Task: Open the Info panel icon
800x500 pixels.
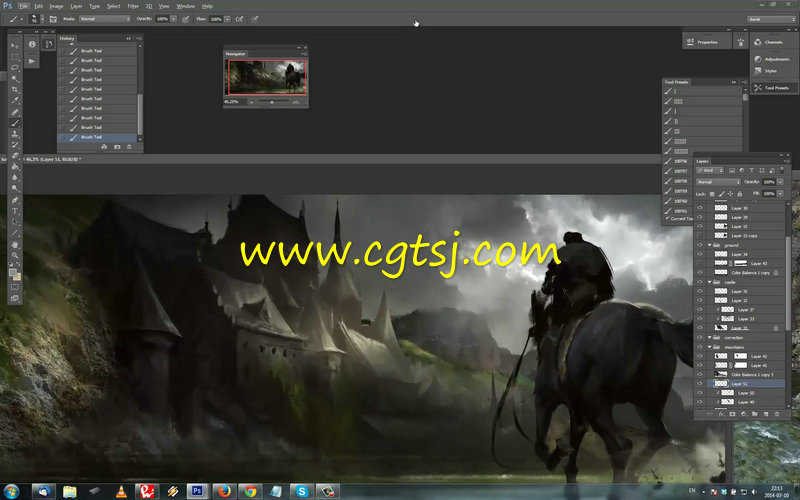Action: click(32, 44)
